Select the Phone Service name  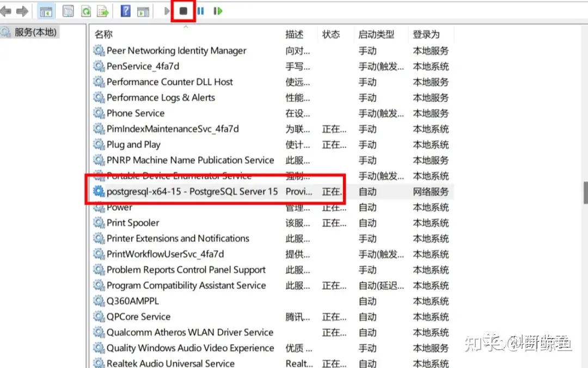[136, 113]
